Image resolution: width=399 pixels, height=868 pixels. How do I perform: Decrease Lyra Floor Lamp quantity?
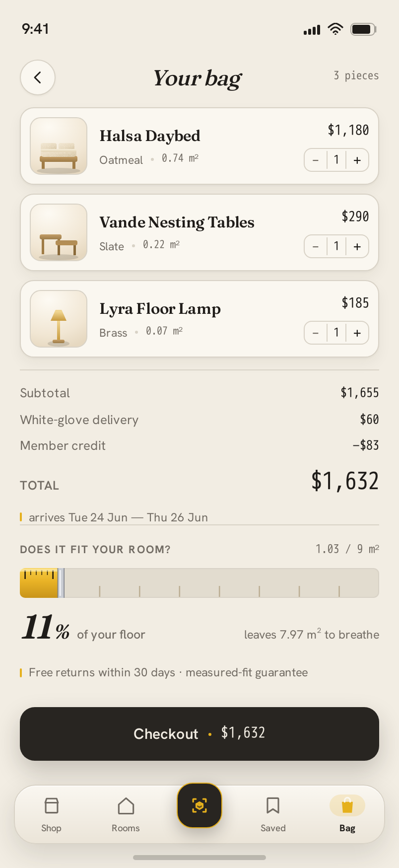316,333
